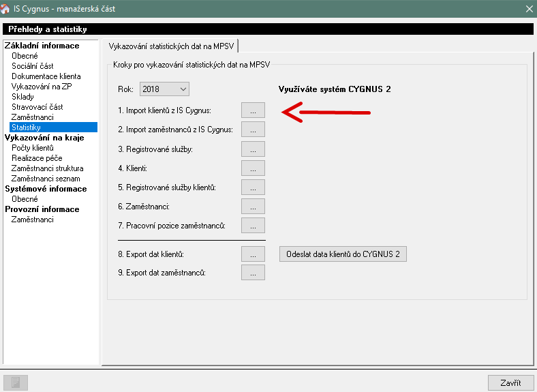Select Sociální část in the sidebar
Screen dimensions: 537x392
pyautogui.click(x=33, y=66)
